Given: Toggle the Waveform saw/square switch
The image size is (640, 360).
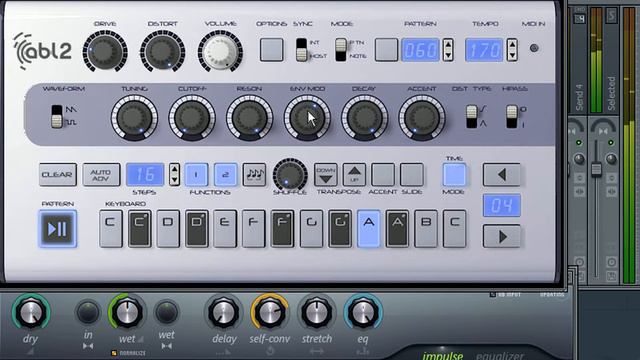Looking at the screenshot, I should click(x=57, y=116).
